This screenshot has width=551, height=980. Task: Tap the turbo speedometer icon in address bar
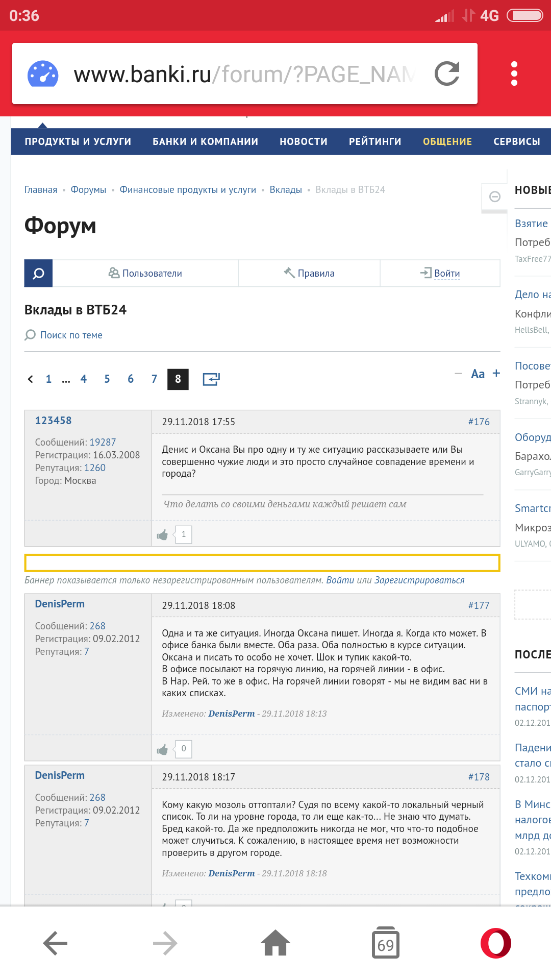[43, 74]
